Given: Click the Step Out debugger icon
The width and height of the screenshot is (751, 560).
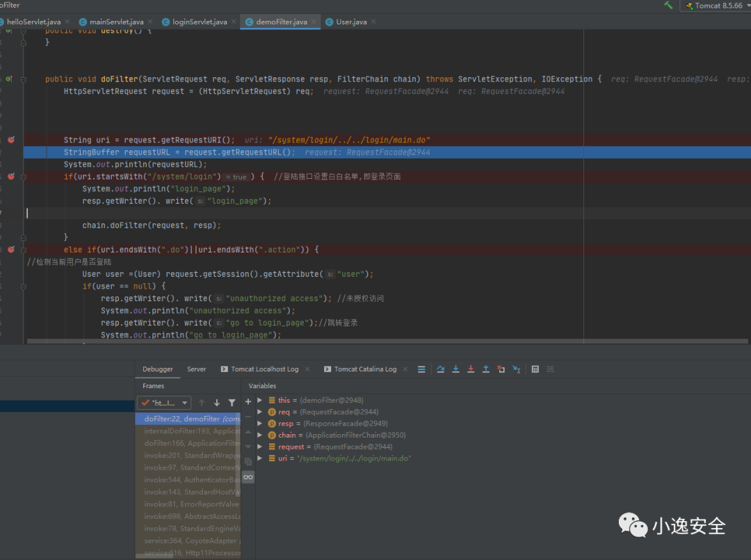Looking at the screenshot, I should [485, 369].
